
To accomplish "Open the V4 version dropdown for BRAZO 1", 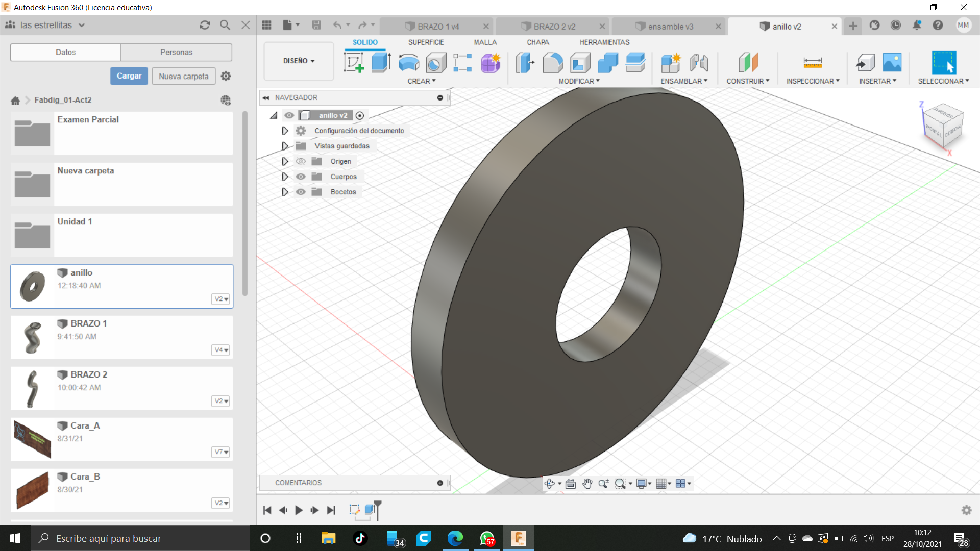I will click(221, 350).
